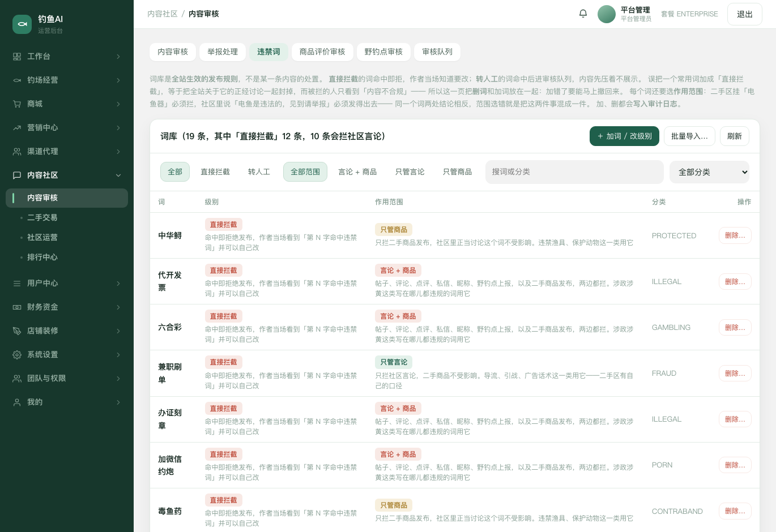Expand the 钓场经营 menu chevron
The image size is (776, 532).
[118, 80]
